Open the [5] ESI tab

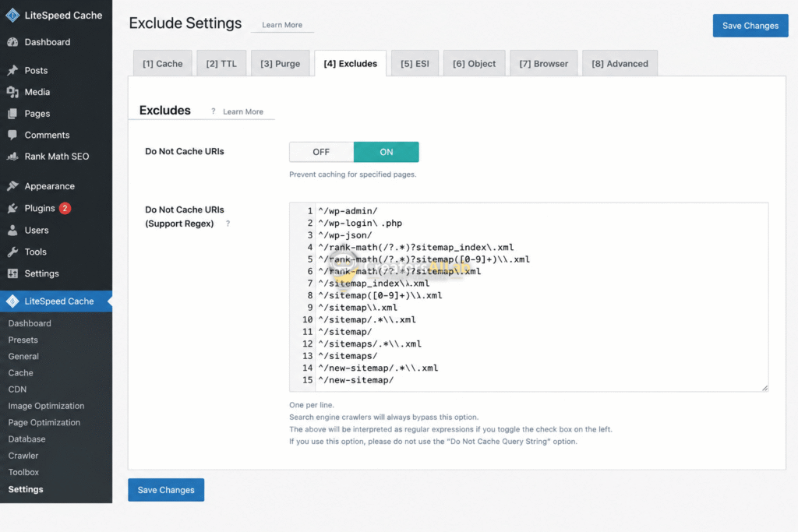coord(415,64)
